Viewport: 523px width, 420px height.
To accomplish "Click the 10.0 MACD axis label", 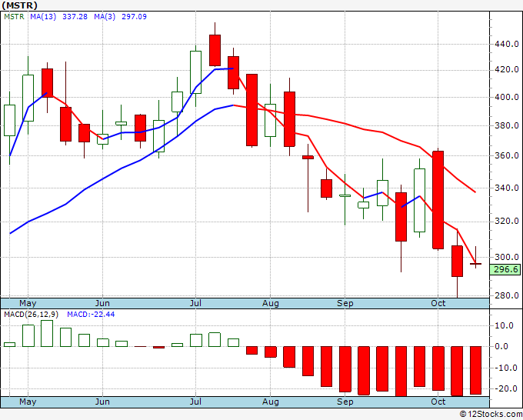I will 504,325.
